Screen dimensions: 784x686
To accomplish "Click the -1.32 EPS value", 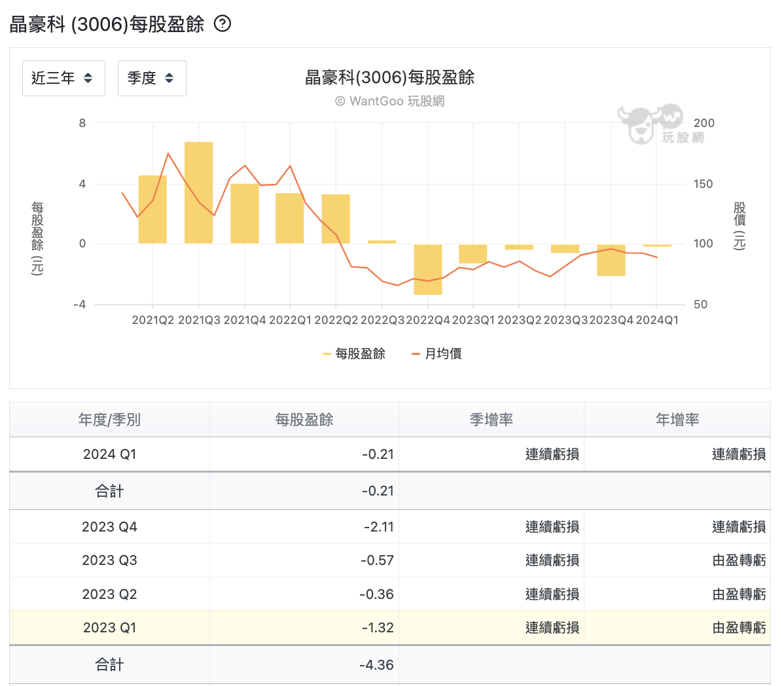I will coord(378,628).
